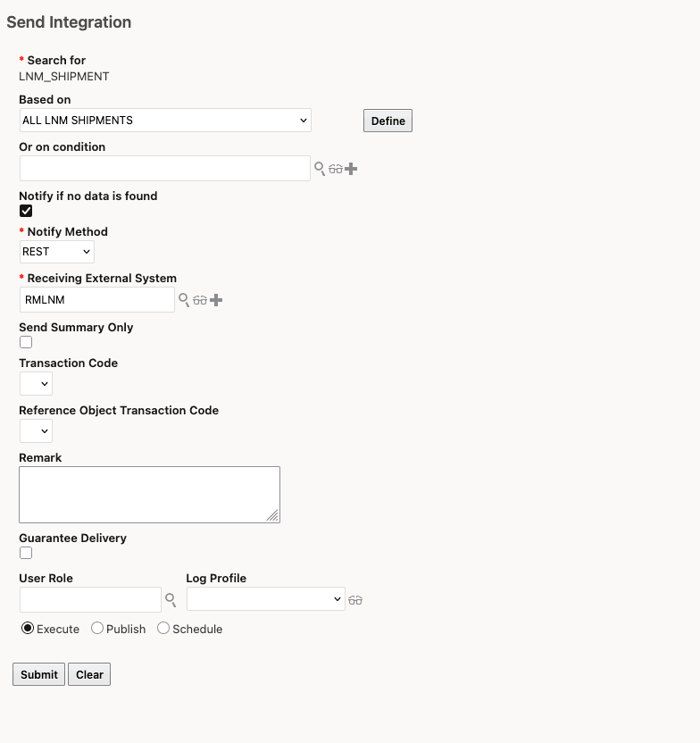Open the Notify Method dropdown
Screen dimensions: 700x743
[x=56, y=251]
